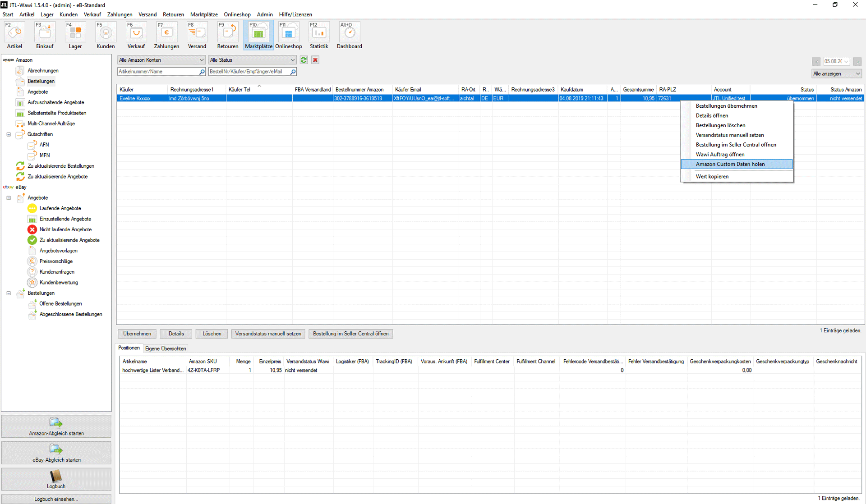Collapse the eBay Angebote tree node
The image size is (866, 504).
[x=9, y=198]
